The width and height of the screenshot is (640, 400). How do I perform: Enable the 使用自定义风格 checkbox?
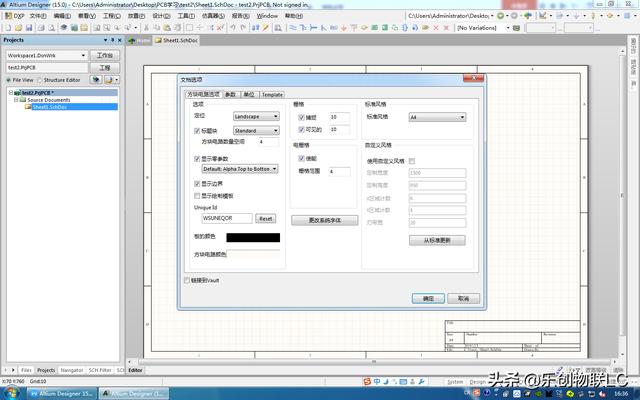412,161
